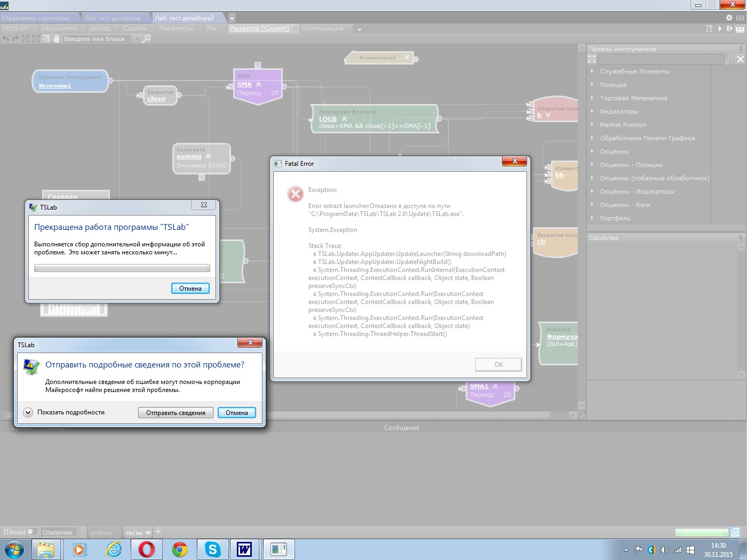The image size is (749, 560).
Task: Click the summa constant block link
Action: click(x=189, y=156)
